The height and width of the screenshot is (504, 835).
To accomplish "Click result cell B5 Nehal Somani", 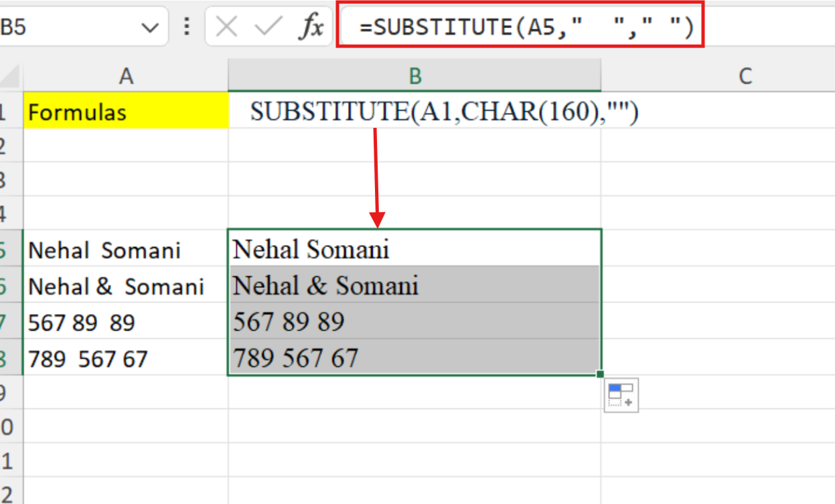I will click(x=414, y=250).
